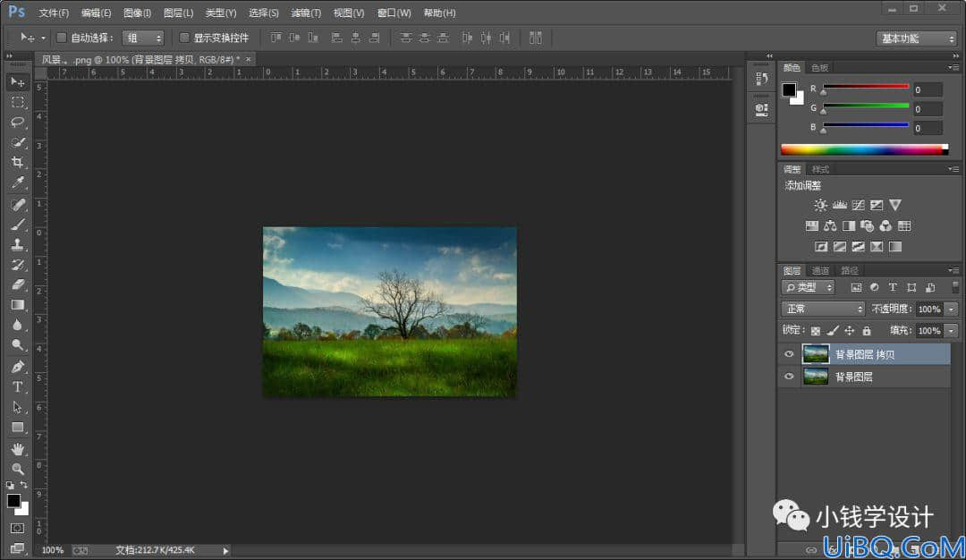Open the 正常 blend mode dropdown
Screen dimensions: 966x560
[x=823, y=309]
